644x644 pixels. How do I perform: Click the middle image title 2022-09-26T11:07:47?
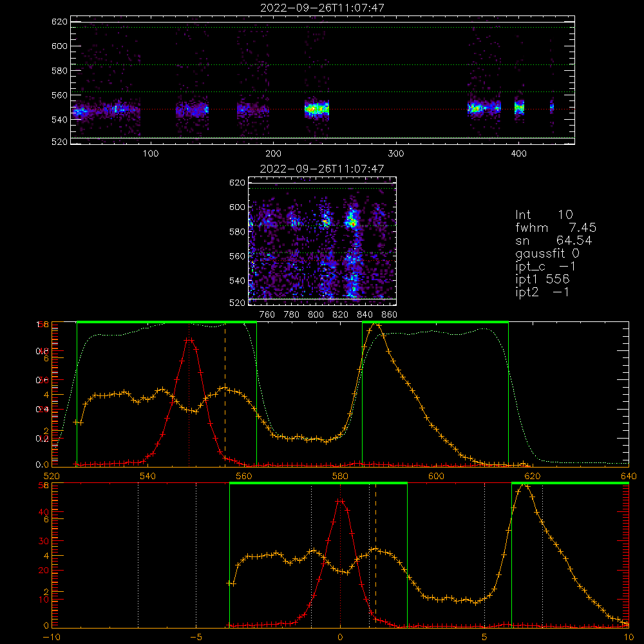tap(323, 169)
